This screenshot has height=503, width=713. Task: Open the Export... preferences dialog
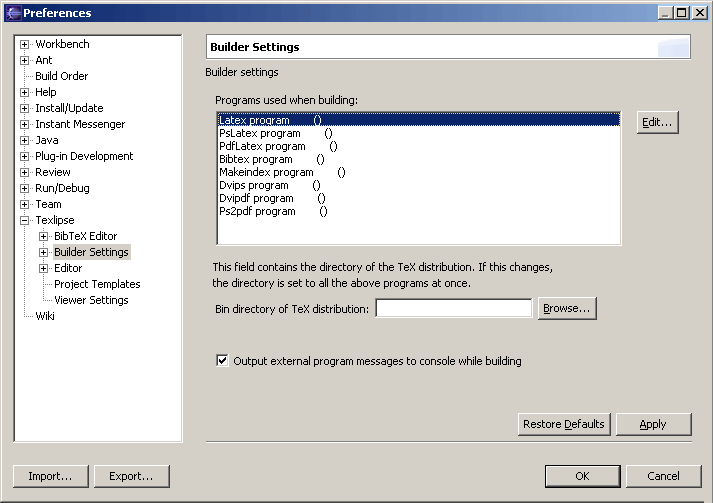[131, 476]
